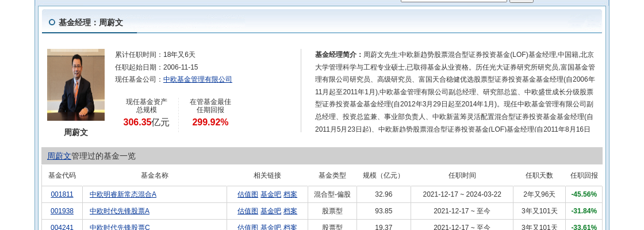Click the 2年又96天 tenure days cell
Screen dimensions: 644x230
(539, 194)
